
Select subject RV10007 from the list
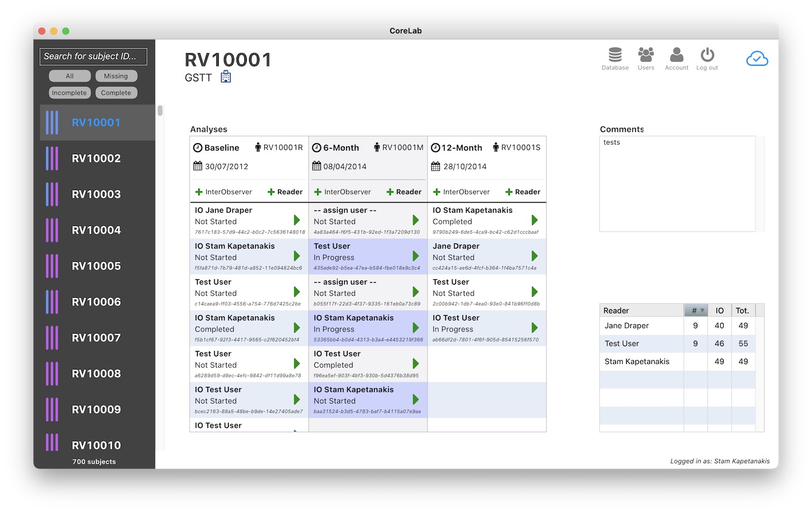pyautogui.click(x=96, y=338)
